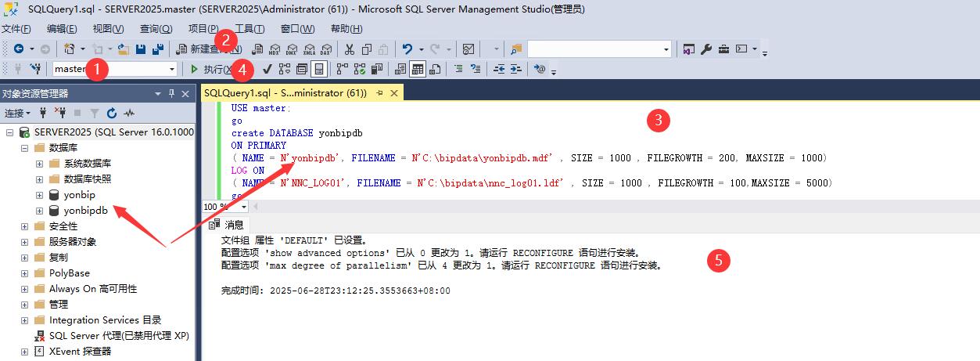Open the Toolbox icon
The width and height of the screenshot is (980, 361).
pyautogui.click(x=723, y=49)
